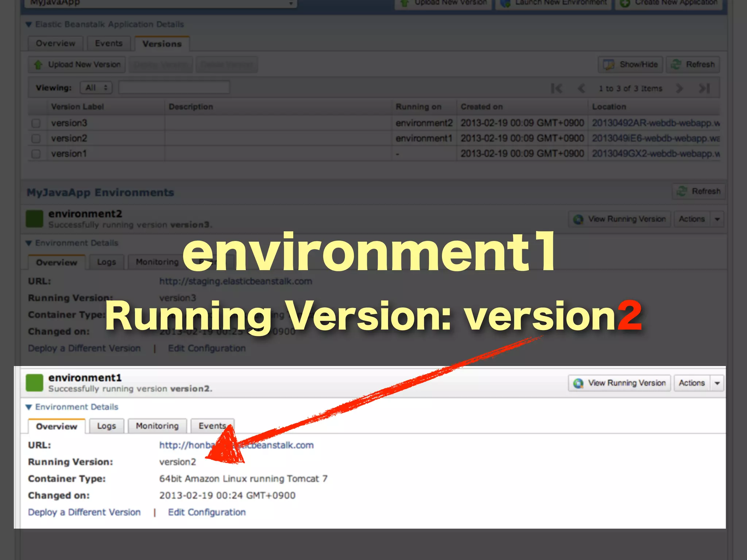Screen dimensions: 747x560
Task: Check the version2 row checkbox
Action: (x=36, y=139)
